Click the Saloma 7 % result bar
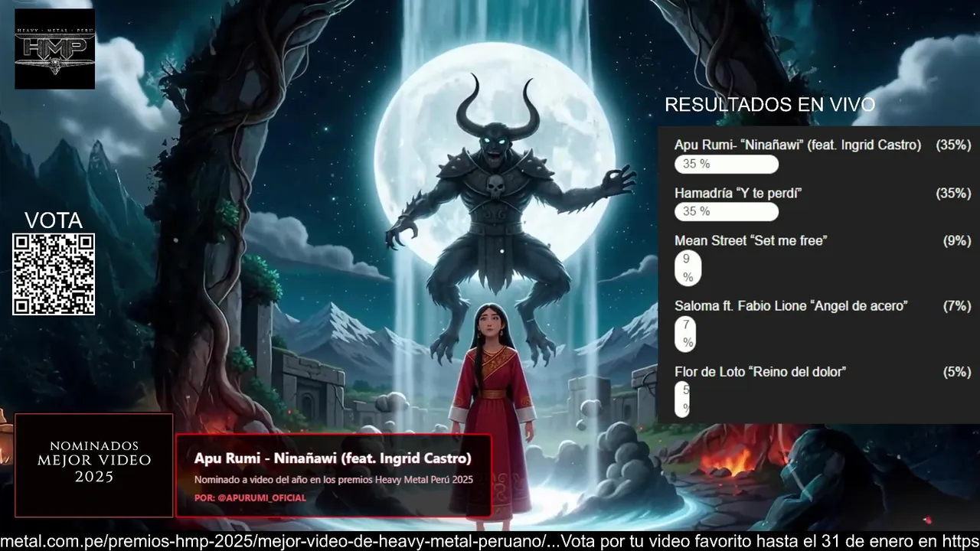 point(685,334)
